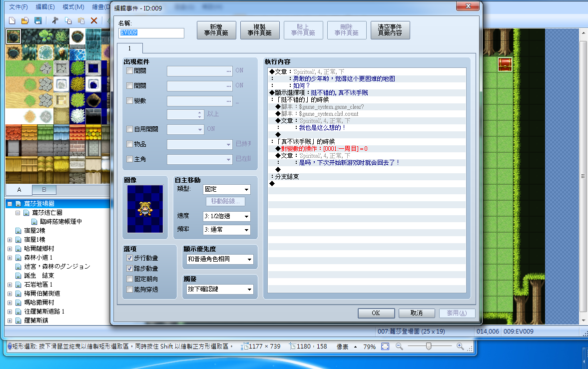Enable the first 開關 condition checkbox
The image size is (588, 369).
pyautogui.click(x=130, y=70)
